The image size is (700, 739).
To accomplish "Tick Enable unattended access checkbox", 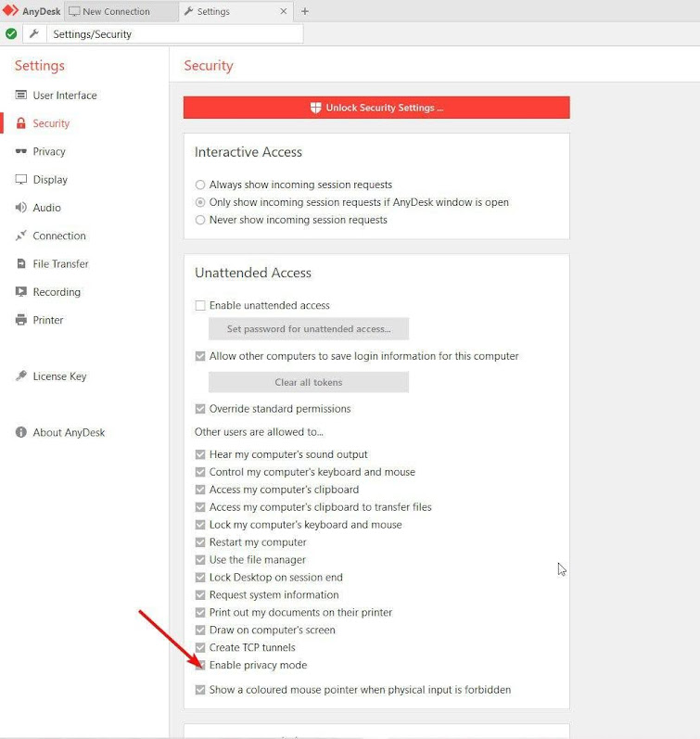I will tap(200, 305).
